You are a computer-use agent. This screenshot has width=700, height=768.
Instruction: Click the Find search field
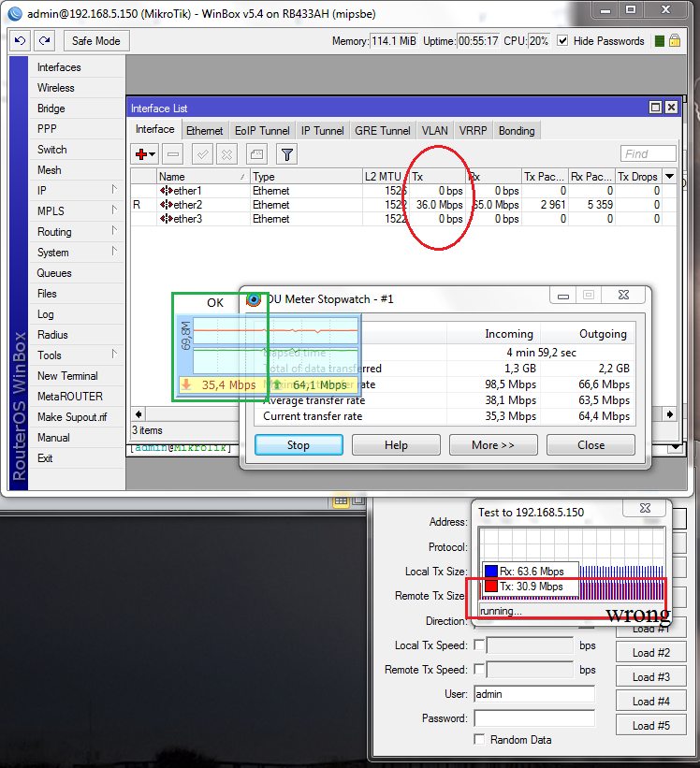click(x=648, y=153)
